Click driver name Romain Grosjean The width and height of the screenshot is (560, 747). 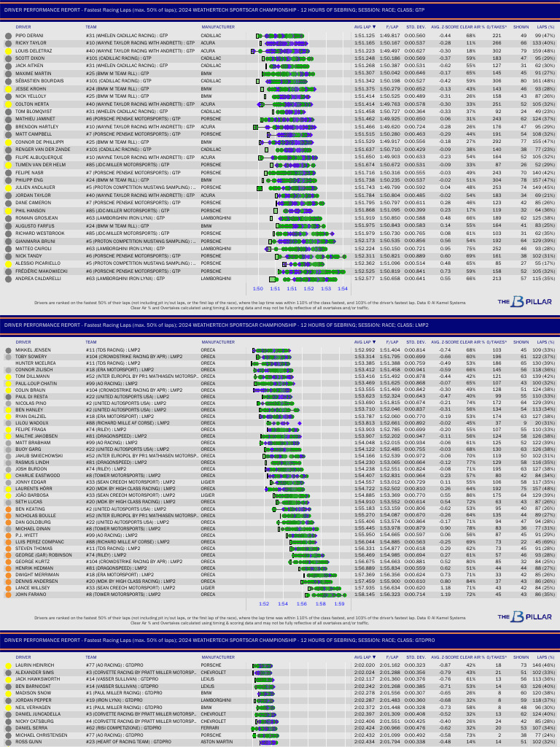point(36,218)
